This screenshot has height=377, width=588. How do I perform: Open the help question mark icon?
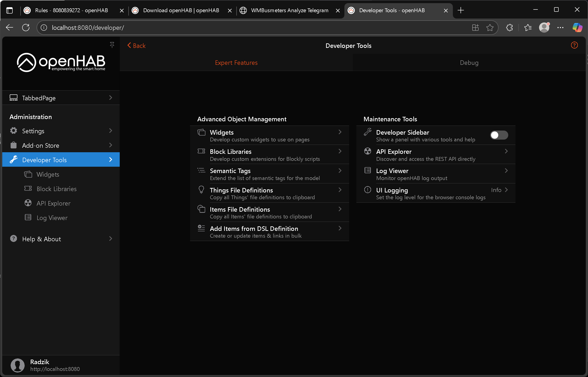point(574,45)
